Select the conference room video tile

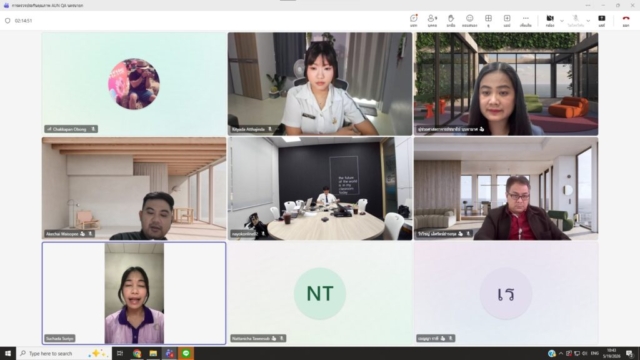pos(320,188)
